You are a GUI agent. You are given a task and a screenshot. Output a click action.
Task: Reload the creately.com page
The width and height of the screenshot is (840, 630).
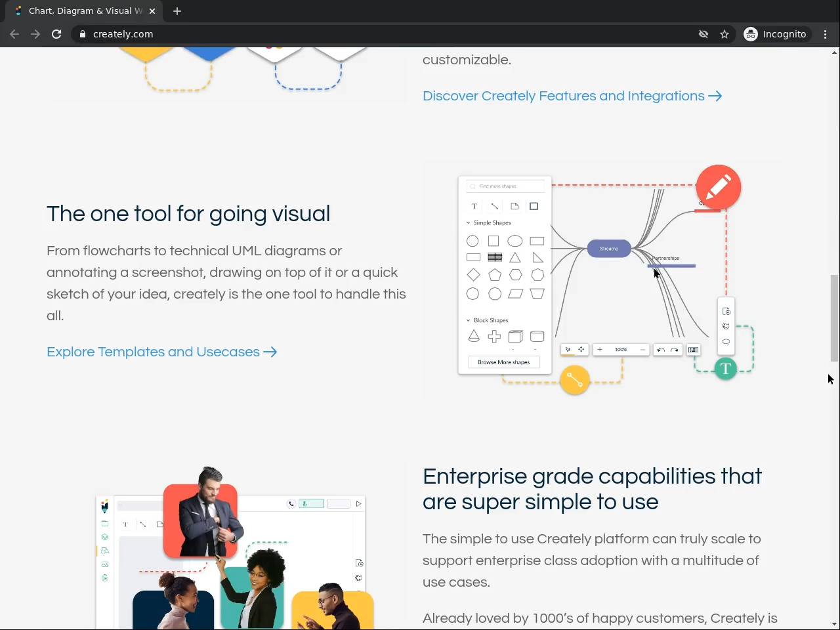pyautogui.click(x=56, y=34)
